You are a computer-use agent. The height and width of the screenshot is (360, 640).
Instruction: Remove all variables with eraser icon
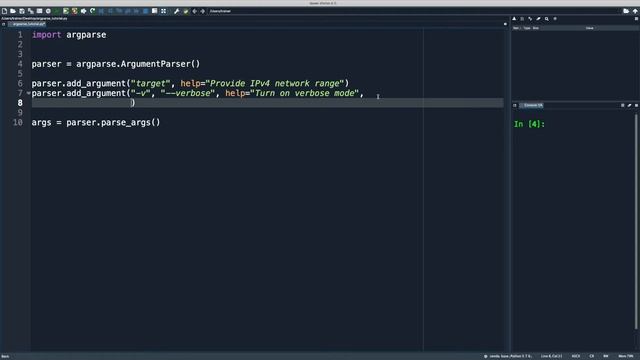click(538, 19)
